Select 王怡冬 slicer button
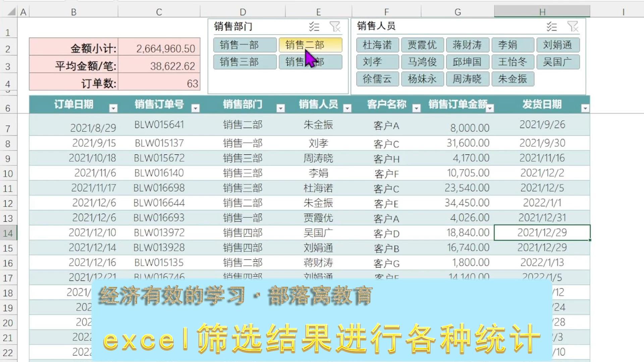Viewport: 644px width, 362px height. [x=513, y=62]
